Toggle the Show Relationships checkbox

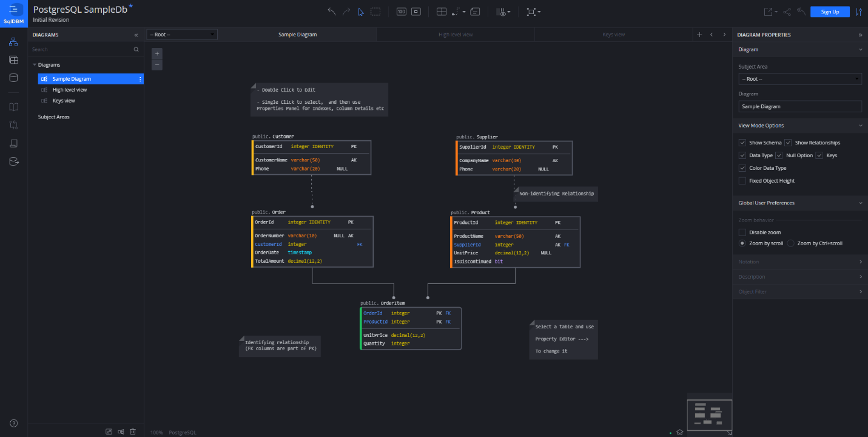789,143
